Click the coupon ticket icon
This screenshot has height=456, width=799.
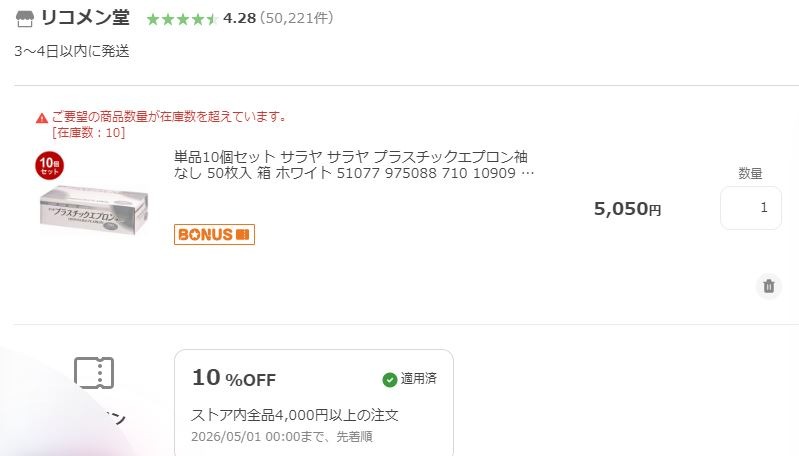94,373
